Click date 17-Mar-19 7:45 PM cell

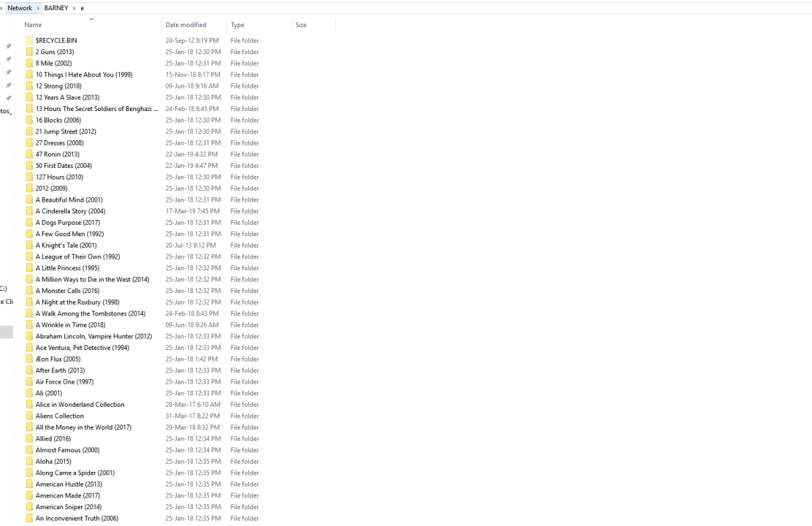pos(193,211)
